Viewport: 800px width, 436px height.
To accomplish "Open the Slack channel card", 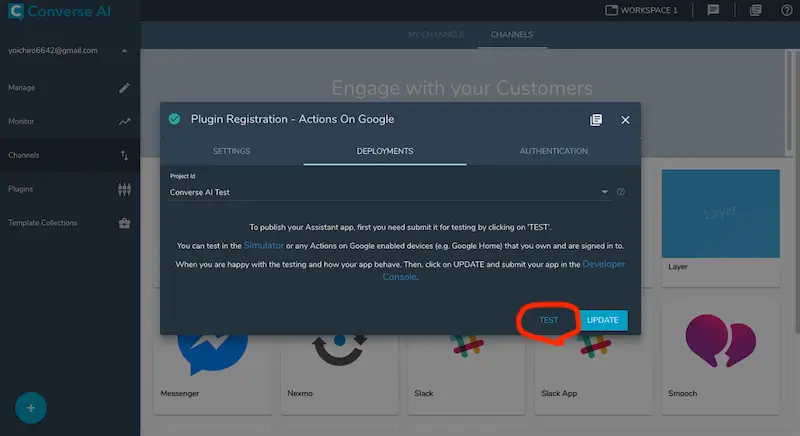I will tap(466, 375).
